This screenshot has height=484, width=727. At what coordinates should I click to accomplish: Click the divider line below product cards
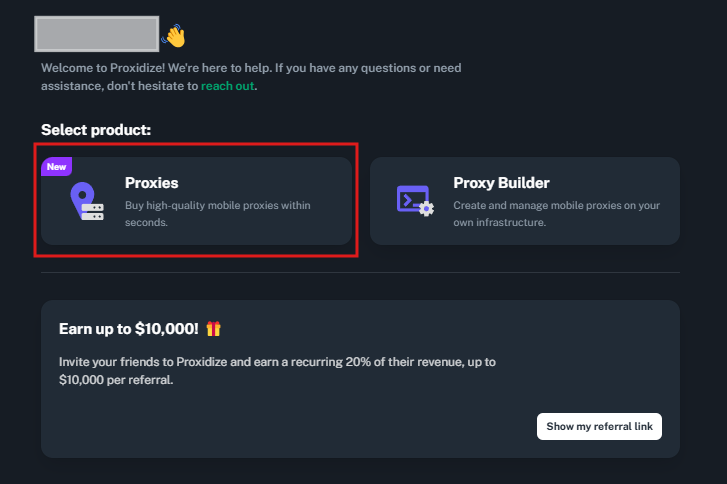(x=360, y=273)
